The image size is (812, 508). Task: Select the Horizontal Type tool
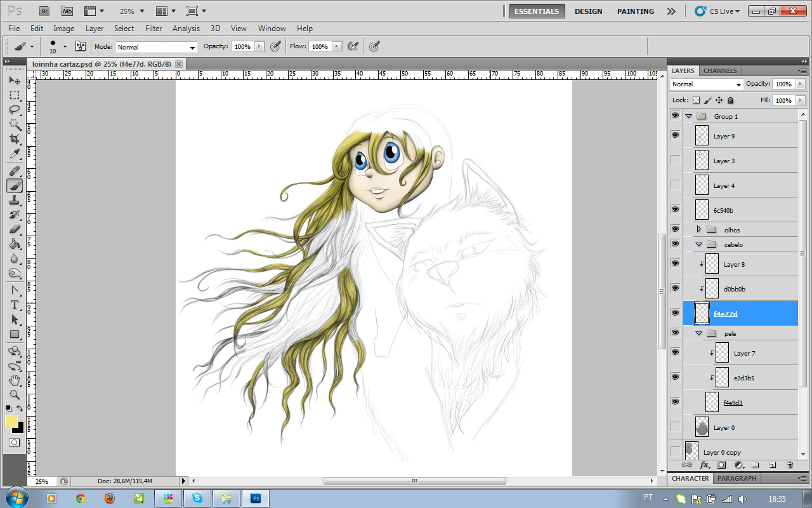click(15, 305)
